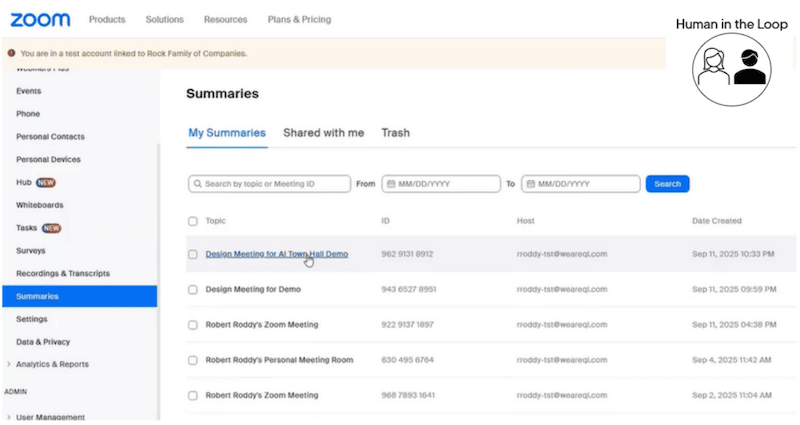Click meeting ID 943 6527 8951
The width and height of the screenshot is (800, 425).
(x=409, y=289)
